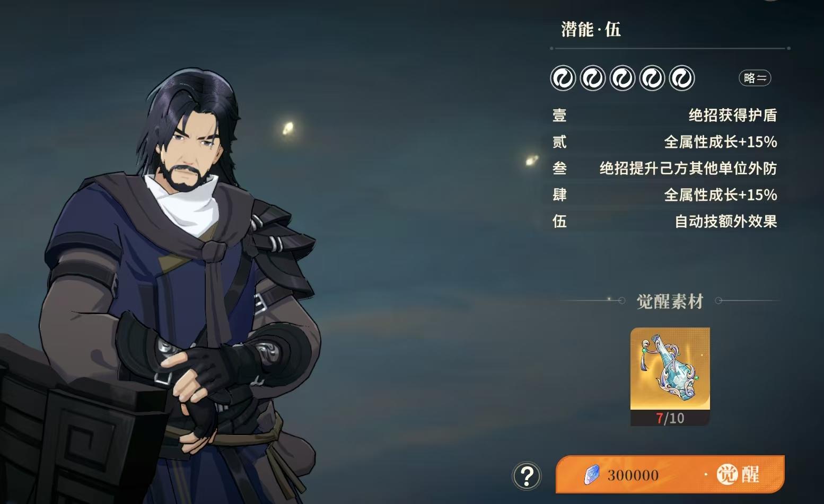The width and height of the screenshot is (824, 504).
Task: Select potential row 贰 全属性成长+15%
Action: (665, 142)
